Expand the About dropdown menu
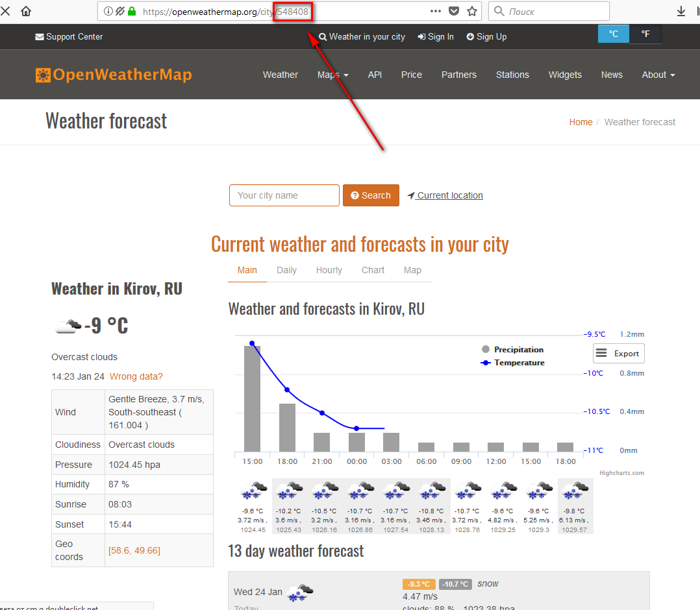This screenshot has height=610, width=700. pos(658,75)
